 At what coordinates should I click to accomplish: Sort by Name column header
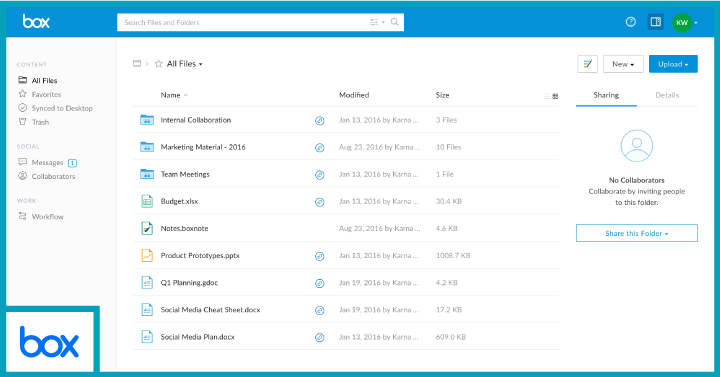click(174, 95)
